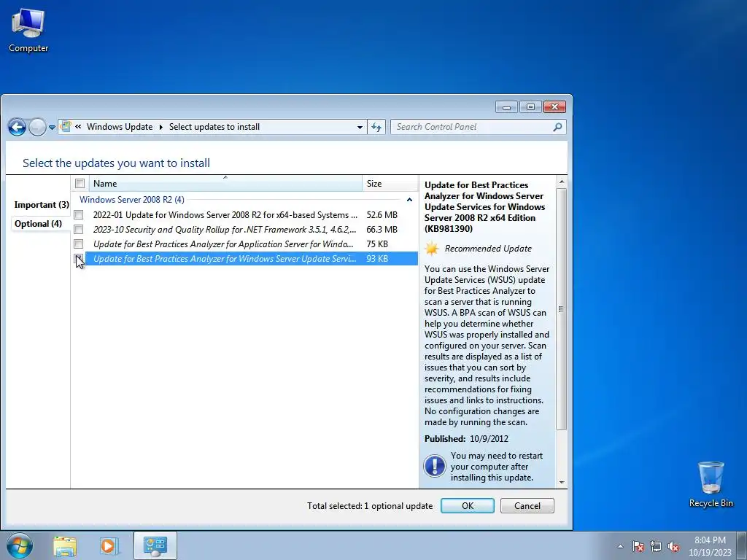This screenshot has height=560, width=747.
Task: Click the search magnifier icon
Action: point(557,127)
